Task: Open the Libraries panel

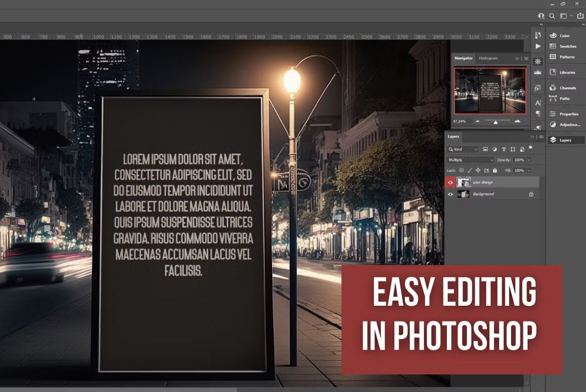Action: [x=566, y=72]
